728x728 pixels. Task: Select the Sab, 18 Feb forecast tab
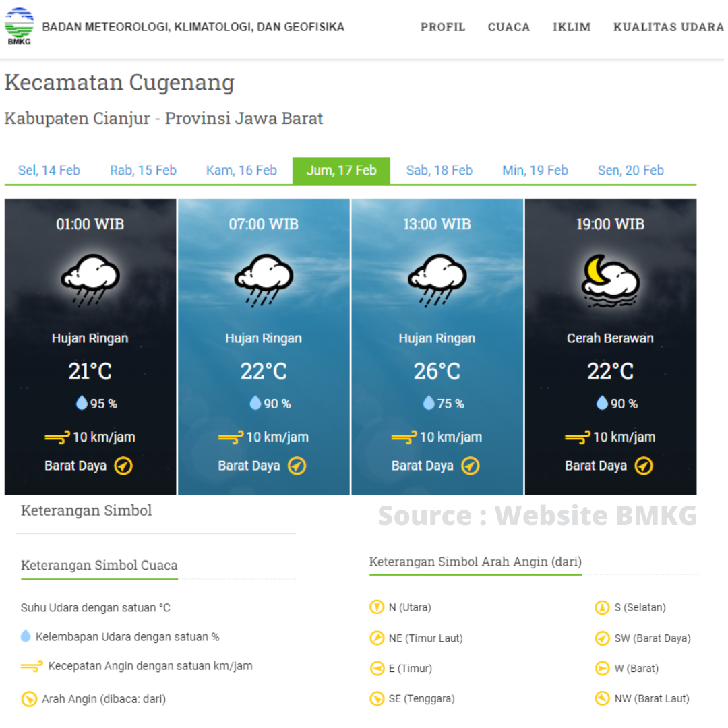(439, 171)
